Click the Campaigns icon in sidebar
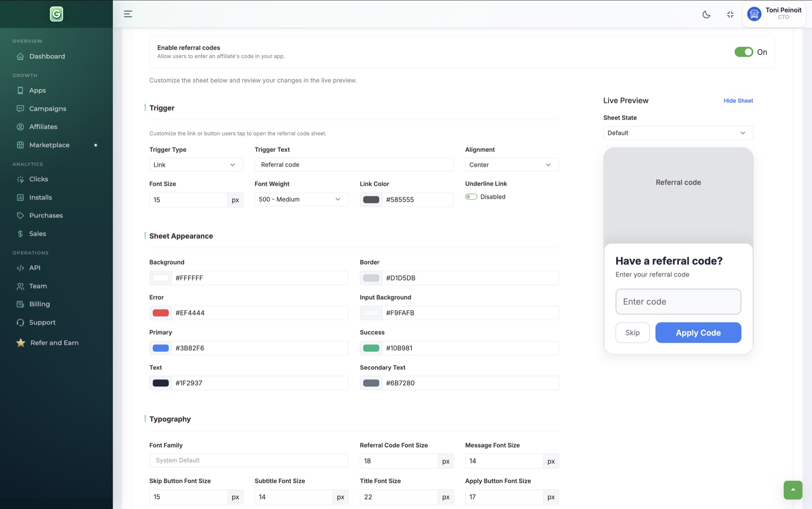The width and height of the screenshot is (812, 509). pos(20,109)
